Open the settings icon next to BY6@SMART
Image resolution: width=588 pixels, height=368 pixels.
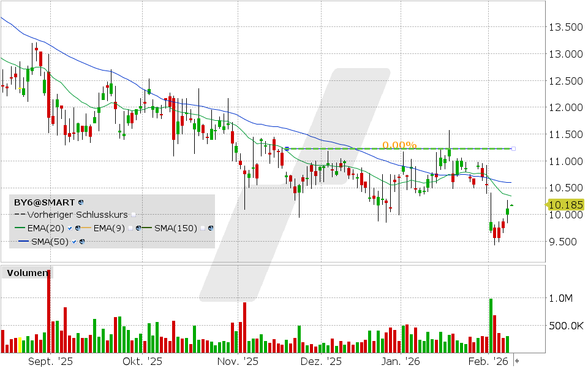[x=80, y=202]
